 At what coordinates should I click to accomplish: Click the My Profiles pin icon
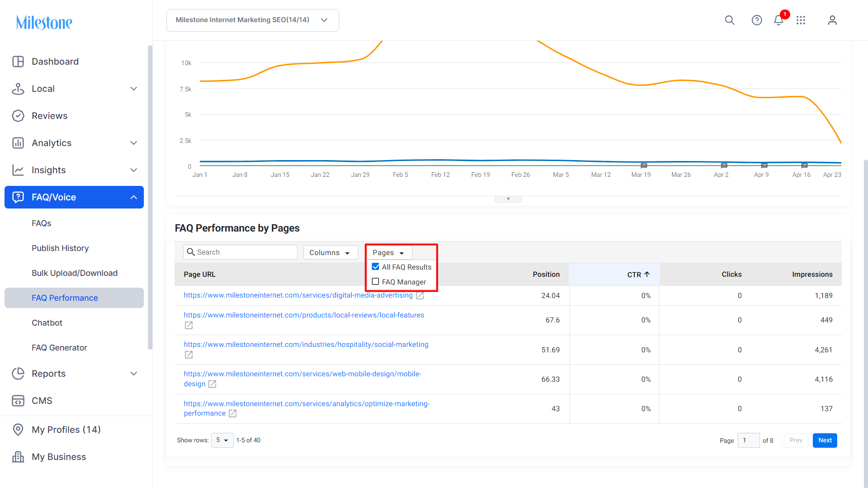[x=18, y=430]
